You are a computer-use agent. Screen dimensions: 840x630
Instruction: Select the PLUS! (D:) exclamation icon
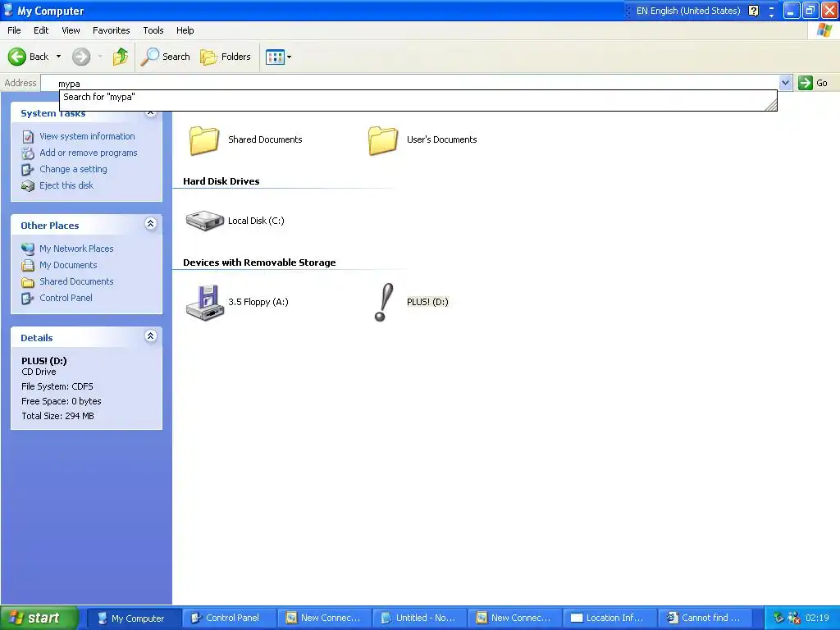coord(384,303)
